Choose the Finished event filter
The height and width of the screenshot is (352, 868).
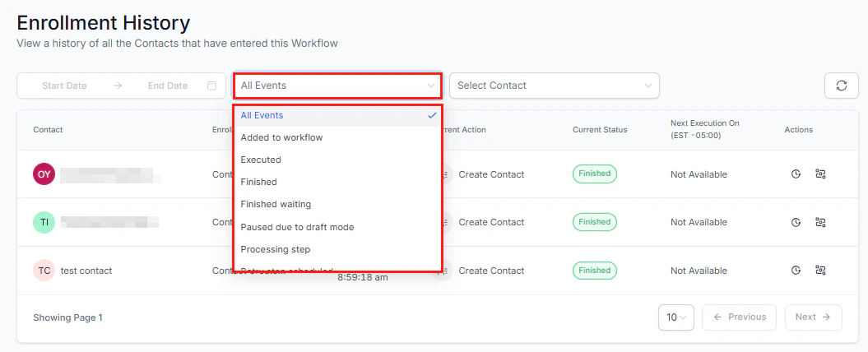[337, 182]
